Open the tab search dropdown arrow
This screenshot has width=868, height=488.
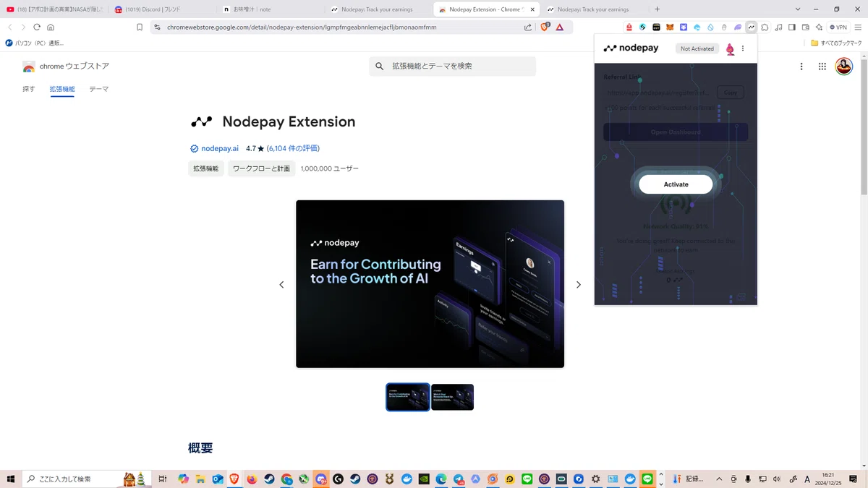(x=798, y=9)
